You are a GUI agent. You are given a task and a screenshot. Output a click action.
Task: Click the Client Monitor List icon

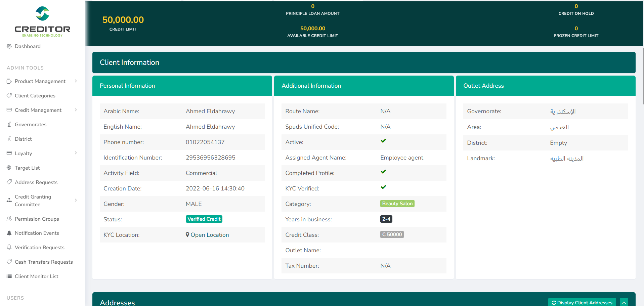pos(9,276)
